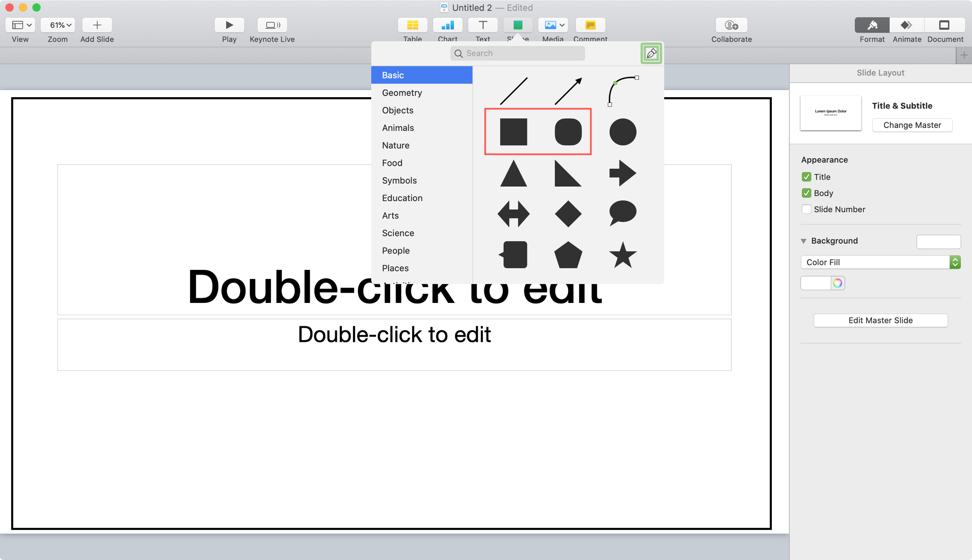Enable the Slide Number checkbox

click(x=806, y=209)
